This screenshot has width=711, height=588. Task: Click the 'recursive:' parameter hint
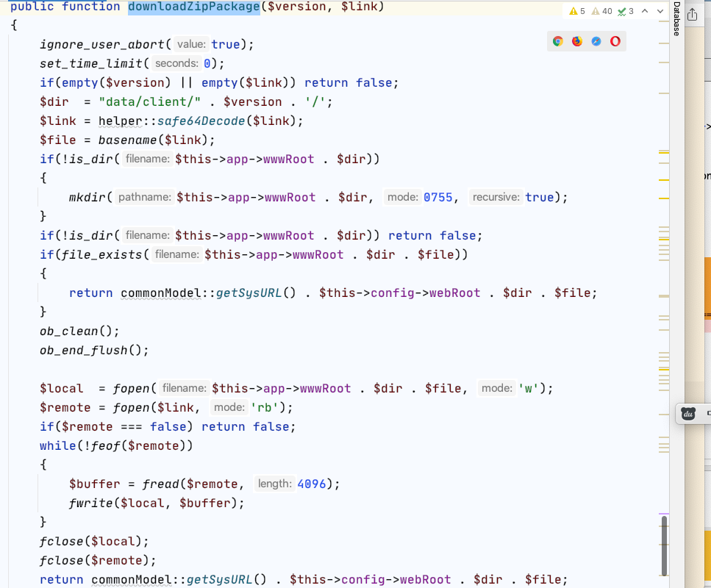point(496,197)
